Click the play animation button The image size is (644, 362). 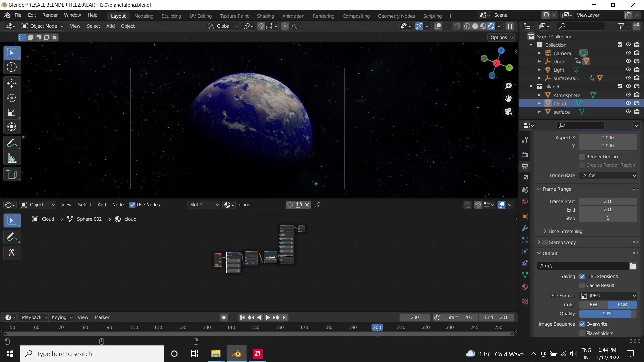click(267, 317)
